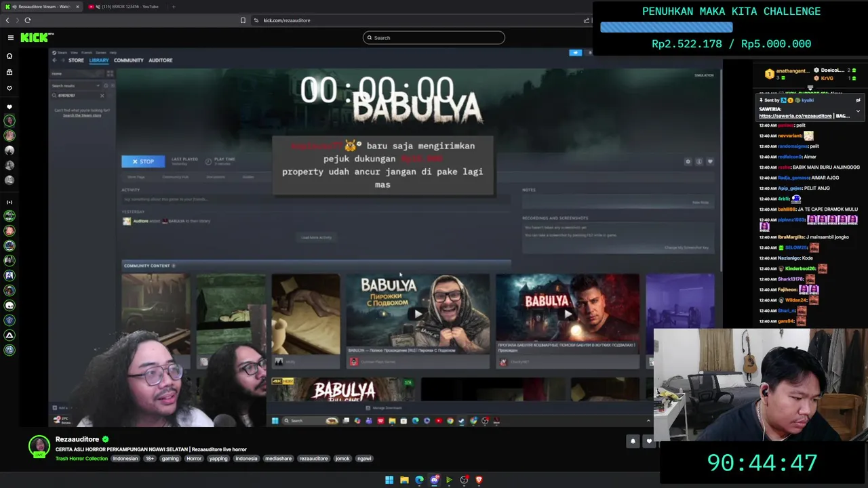Open the Windows Start button in taskbar

389,480
